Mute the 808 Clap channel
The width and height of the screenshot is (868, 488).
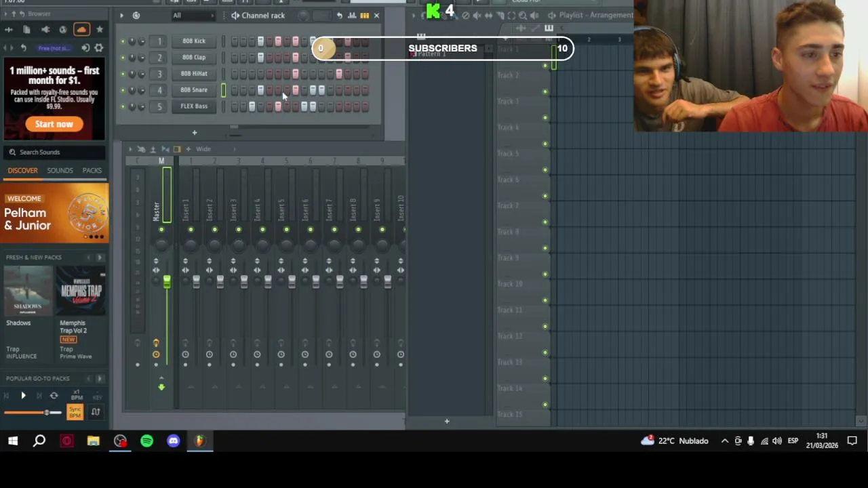(x=123, y=58)
